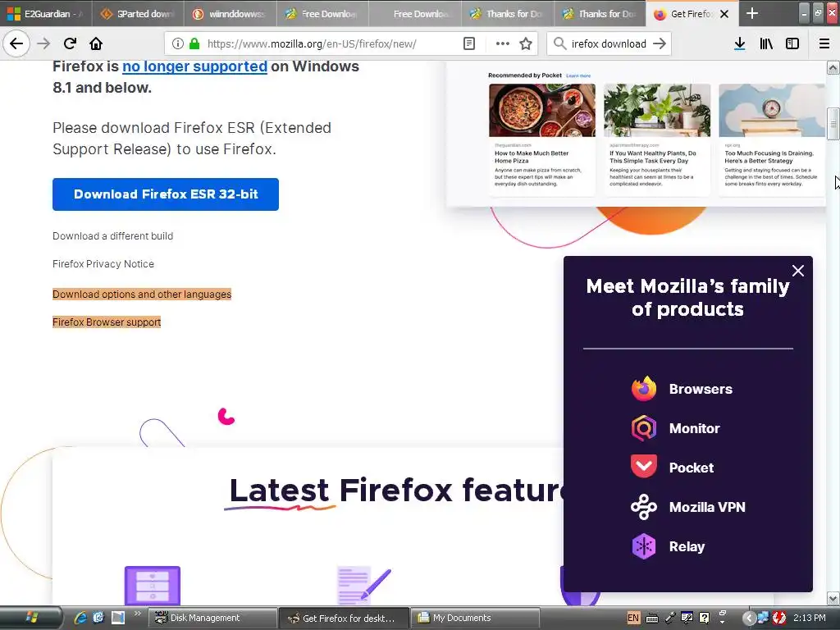
Task: Click the vertical scrollbar thumb
Action: tap(833, 124)
